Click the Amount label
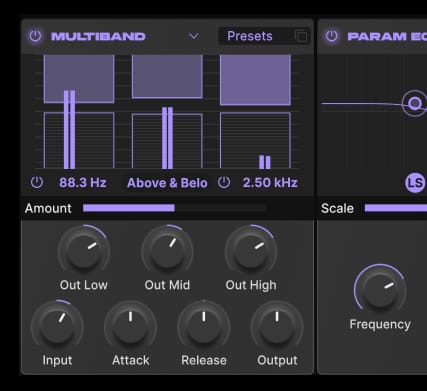 click(x=48, y=208)
